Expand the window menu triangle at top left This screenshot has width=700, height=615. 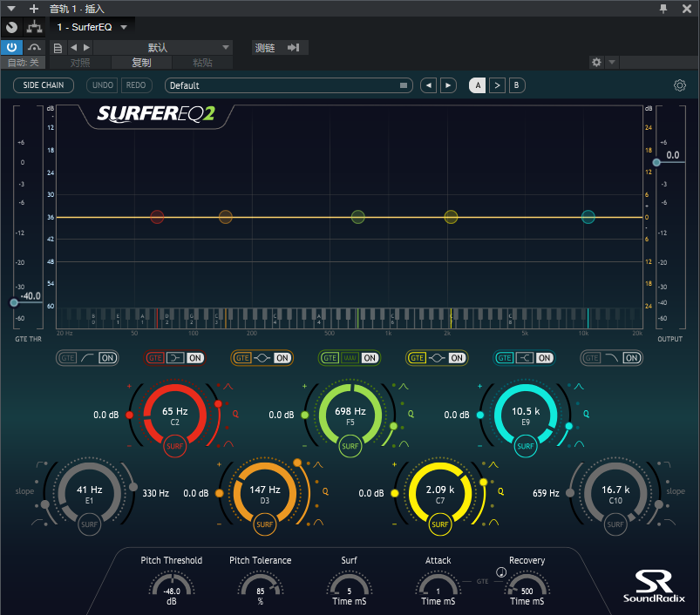11,9
